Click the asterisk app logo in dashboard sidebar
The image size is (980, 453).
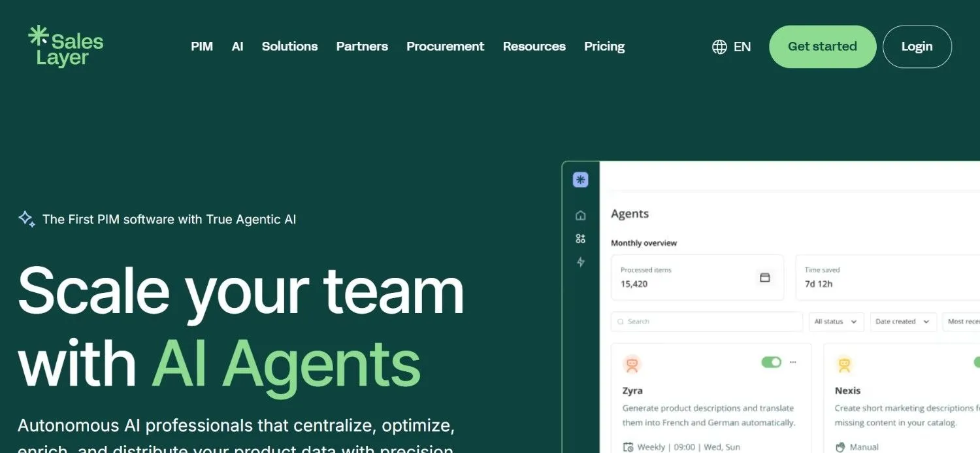pos(581,180)
